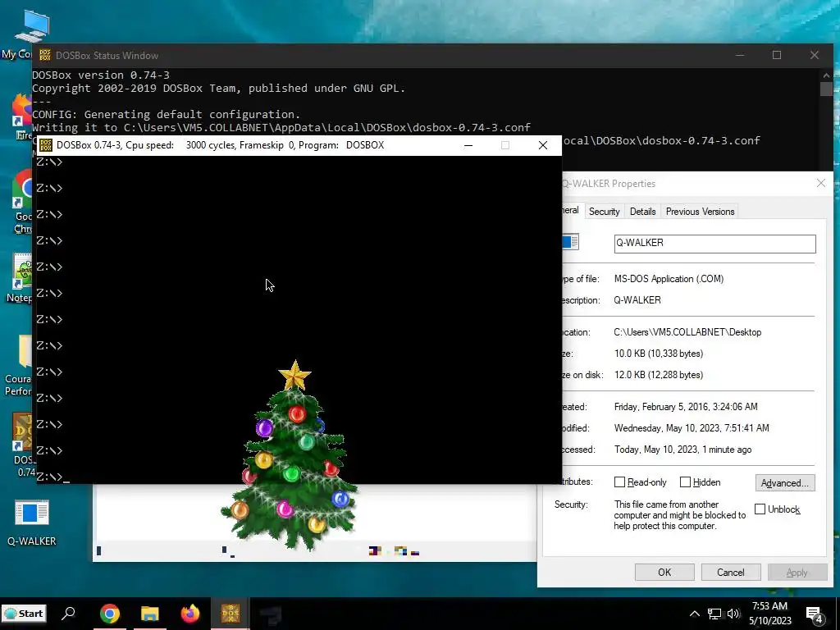Screen dimensions: 840x630
Task: Close the DOSBox 0.74-3 window
Action: 543,145
